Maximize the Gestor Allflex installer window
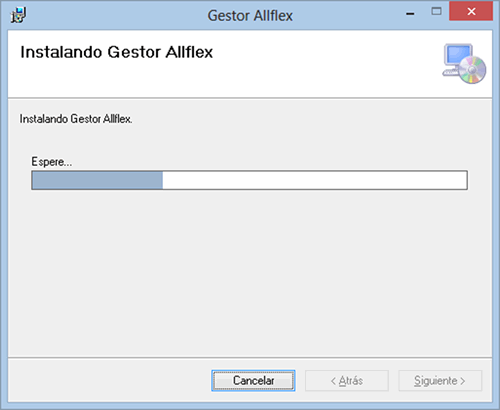The width and height of the screenshot is (500, 410). 436,12
